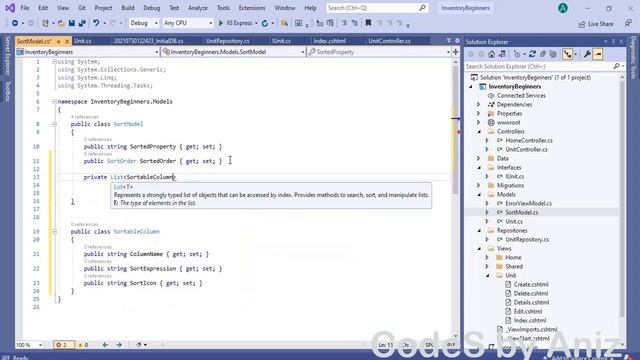The height and width of the screenshot is (360, 640).
Task: Click the Uncomment Selected Lines icon
Action: pyautogui.click(x=355, y=23)
